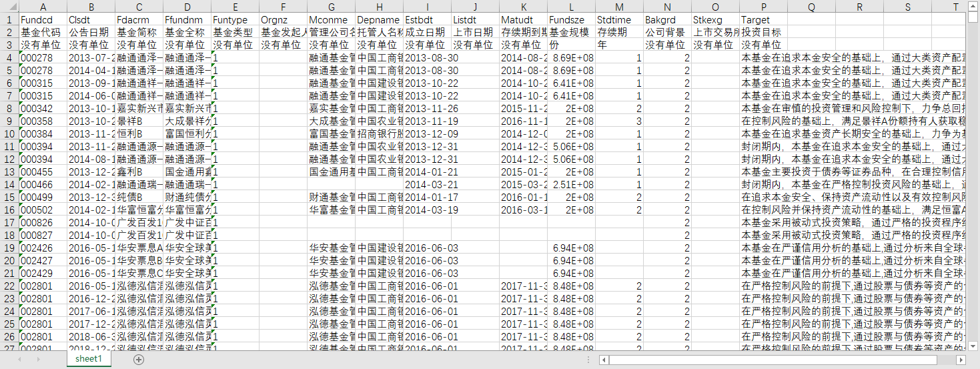Select the Mconme header cell
The width and height of the screenshot is (980, 369).
[x=331, y=19]
